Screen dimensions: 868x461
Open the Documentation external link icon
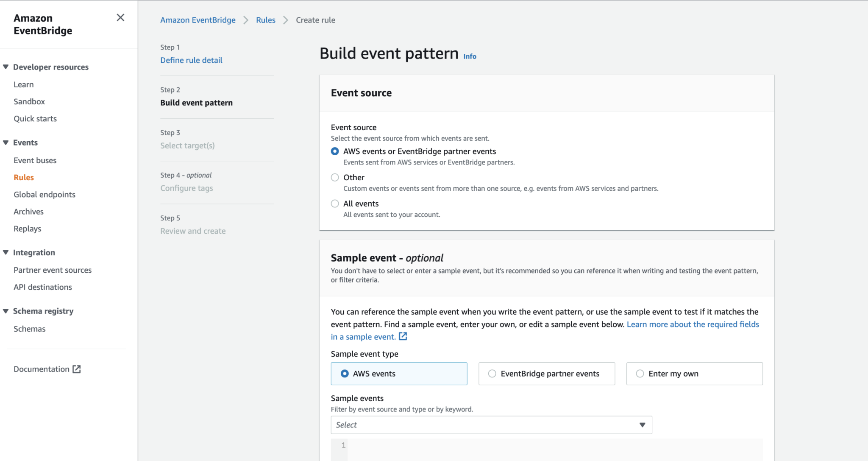[77, 369]
